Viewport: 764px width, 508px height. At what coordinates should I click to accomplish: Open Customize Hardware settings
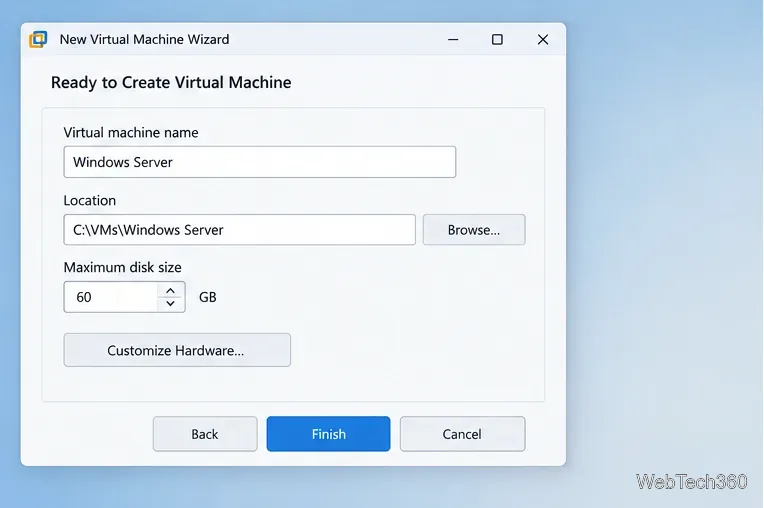(177, 350)
